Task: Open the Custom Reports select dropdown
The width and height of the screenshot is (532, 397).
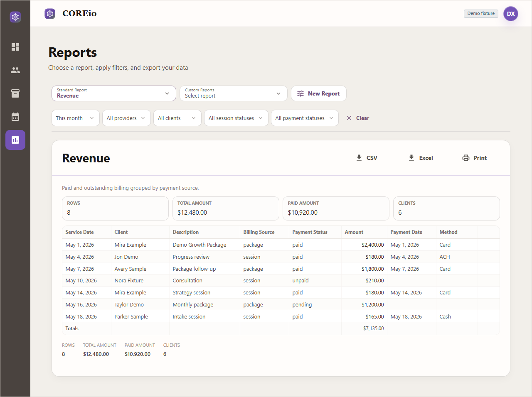Action: click(x=234, y=93)
